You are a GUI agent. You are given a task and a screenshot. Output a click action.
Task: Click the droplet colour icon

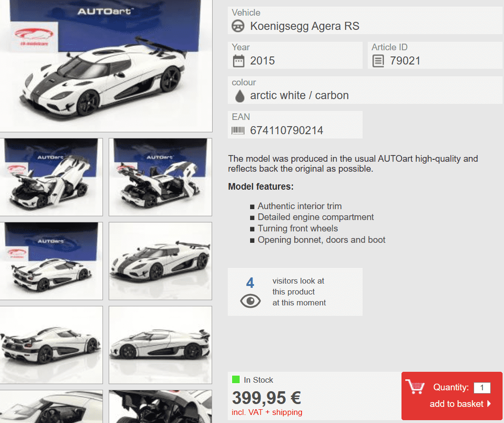(240, 96)
